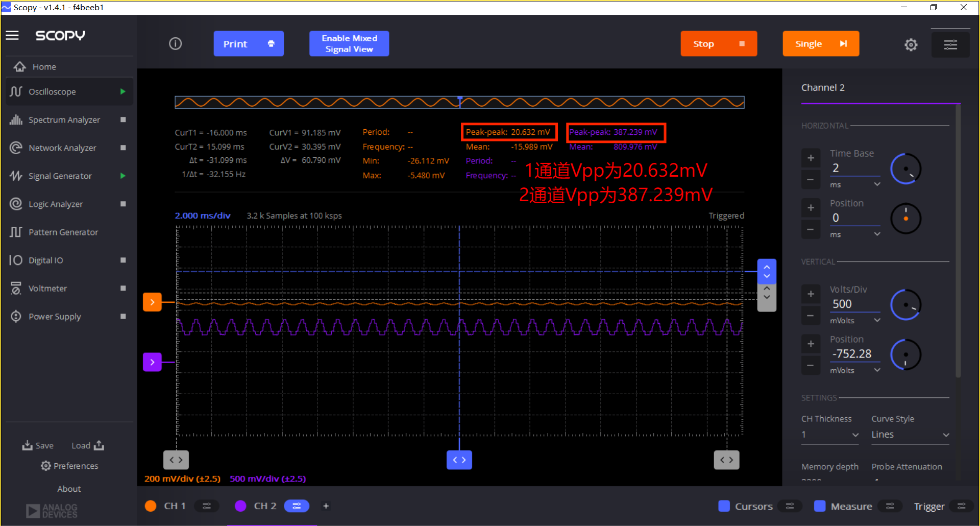Click the Preferences gear icon
Viewport: 980px width, 526px height.
point(46,466)
